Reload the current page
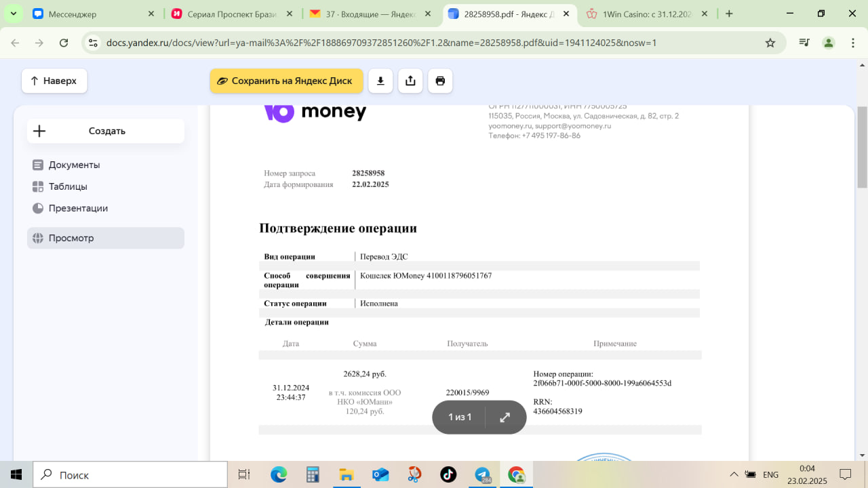868x488 pixels. 64,43
